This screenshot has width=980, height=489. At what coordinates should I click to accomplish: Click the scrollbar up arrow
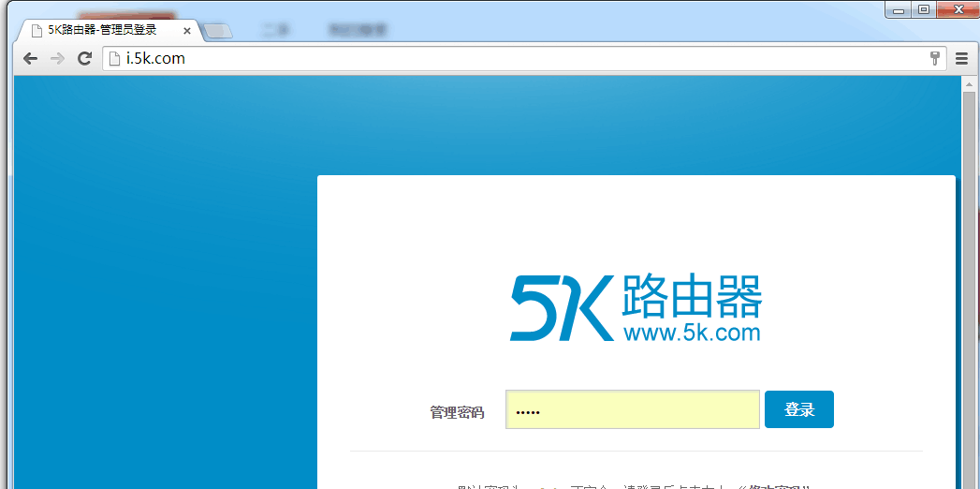(970, 83)
